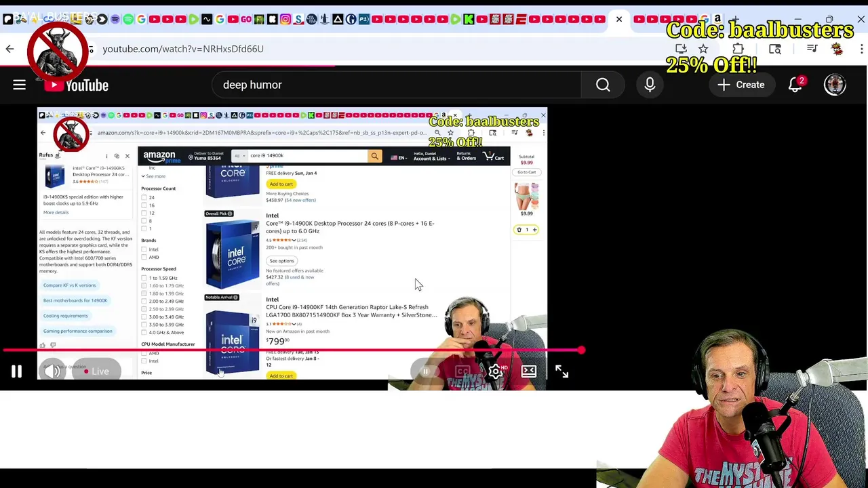Check the 8 processor count filter
This screenshot has width=868, height=488.
pyautogui.click(x=144, y=221)
